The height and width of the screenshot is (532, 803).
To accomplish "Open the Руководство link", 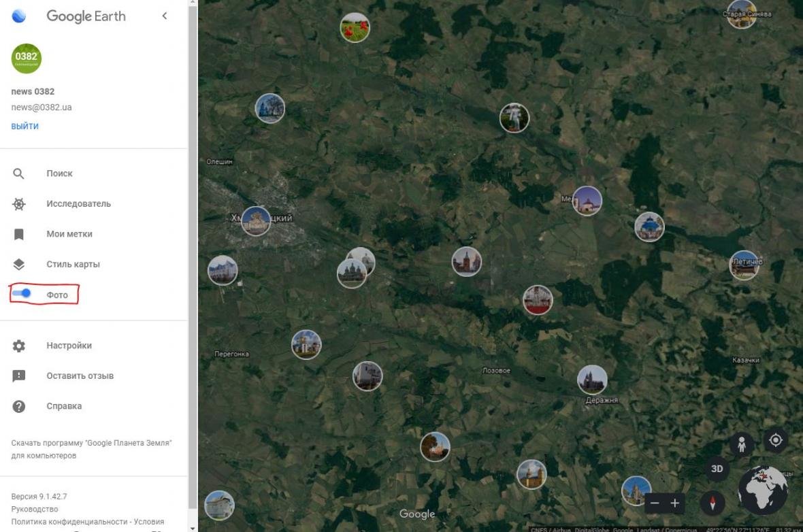I will (34, 509).
